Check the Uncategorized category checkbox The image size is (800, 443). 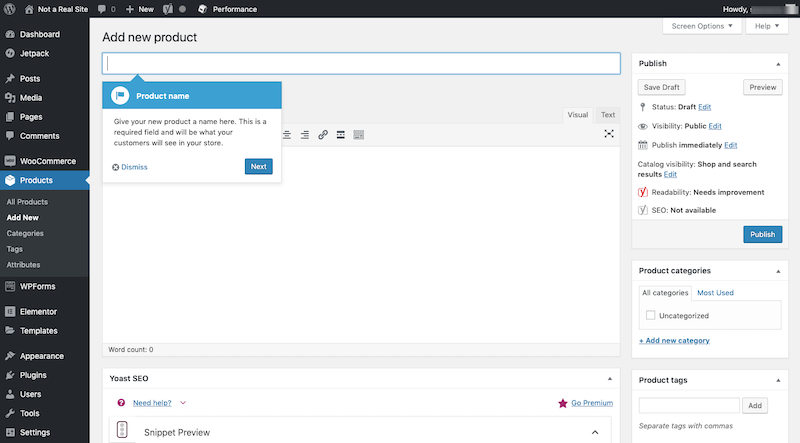click(x=651, y=315)
